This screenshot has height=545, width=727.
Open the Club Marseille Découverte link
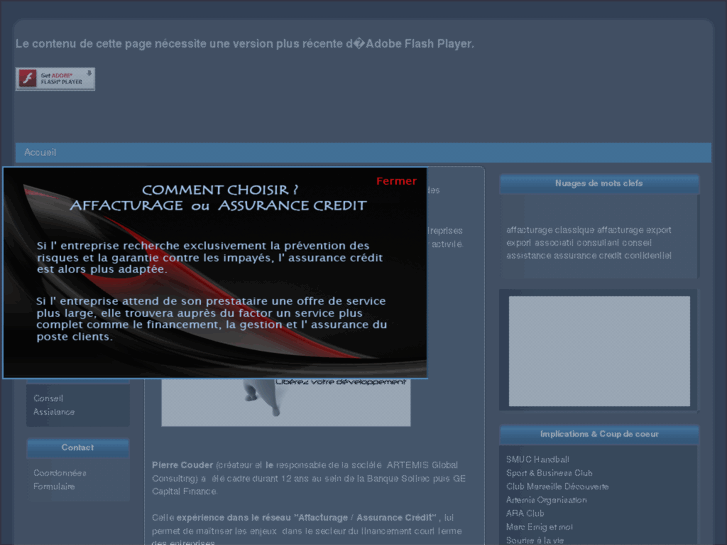pyautogui.click(x=557, y=487)
